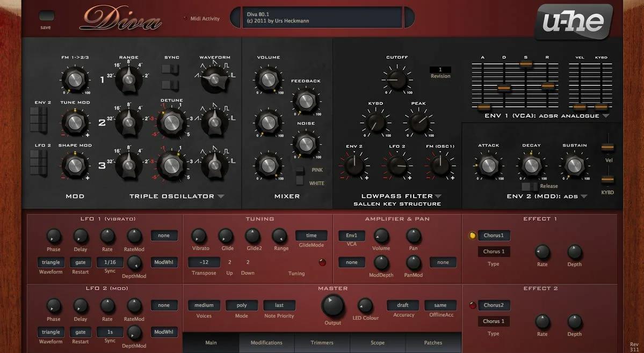The image size is (644, 353).
Task: Toggle Effect 1 power LED on Chorus1
Action: [x=473, y=236]
